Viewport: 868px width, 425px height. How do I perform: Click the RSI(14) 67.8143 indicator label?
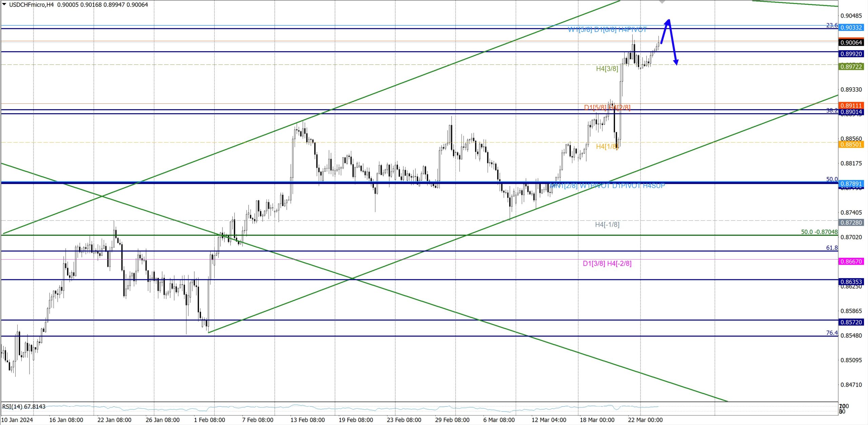24,406
